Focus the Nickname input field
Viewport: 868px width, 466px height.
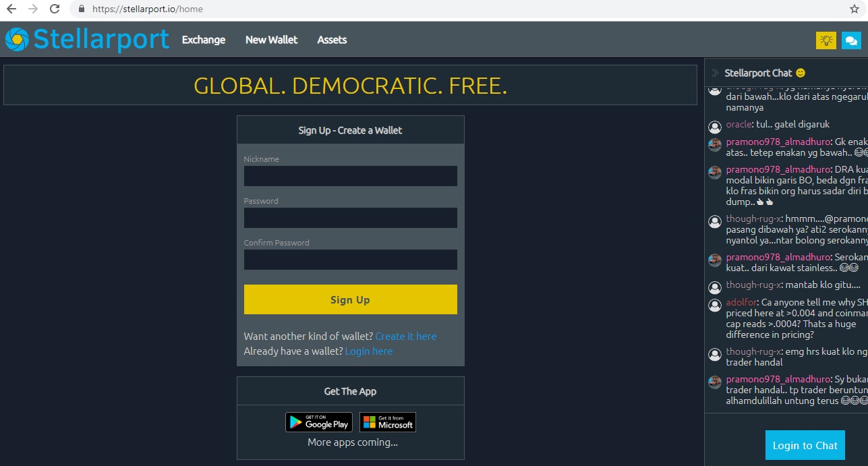click(351, 176)
